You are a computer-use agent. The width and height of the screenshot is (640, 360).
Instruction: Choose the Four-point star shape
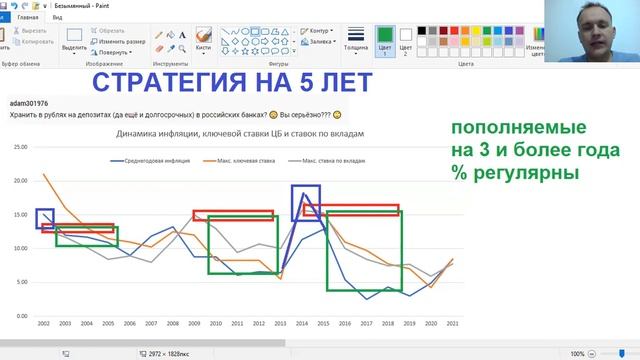[x=235, y=51]
